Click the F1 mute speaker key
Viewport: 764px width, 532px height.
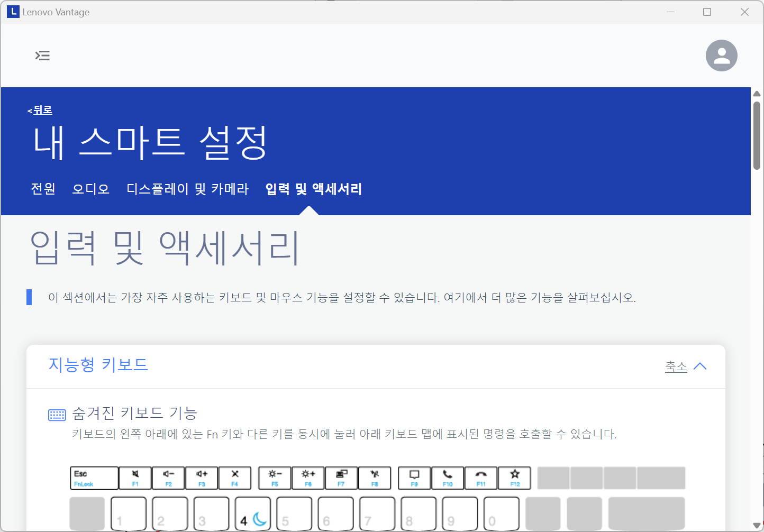[x=135, y=478]
